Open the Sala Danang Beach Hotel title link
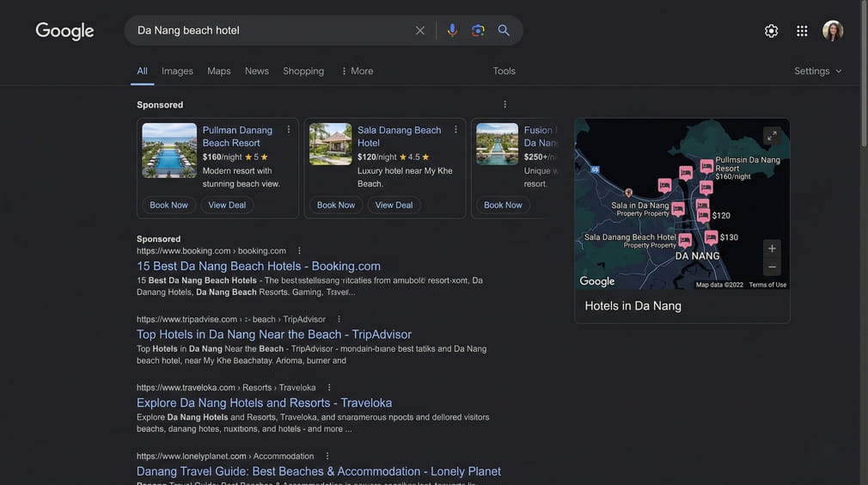The height and width of the screenshot is (485, 868). click(399, 136)
